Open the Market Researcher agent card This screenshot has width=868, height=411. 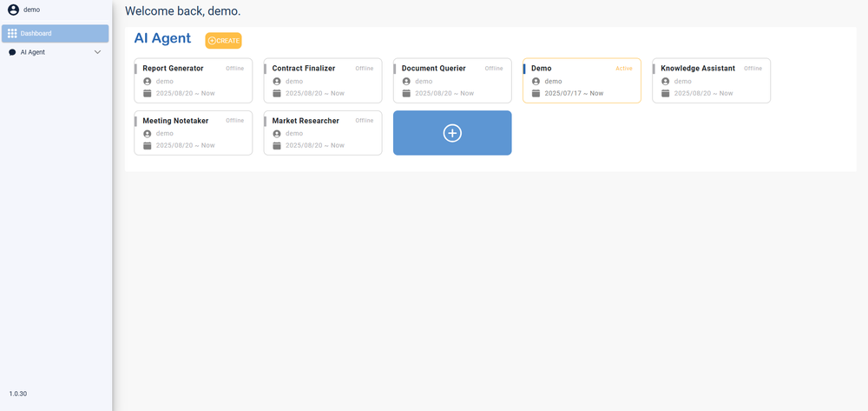tap(323, 133)
